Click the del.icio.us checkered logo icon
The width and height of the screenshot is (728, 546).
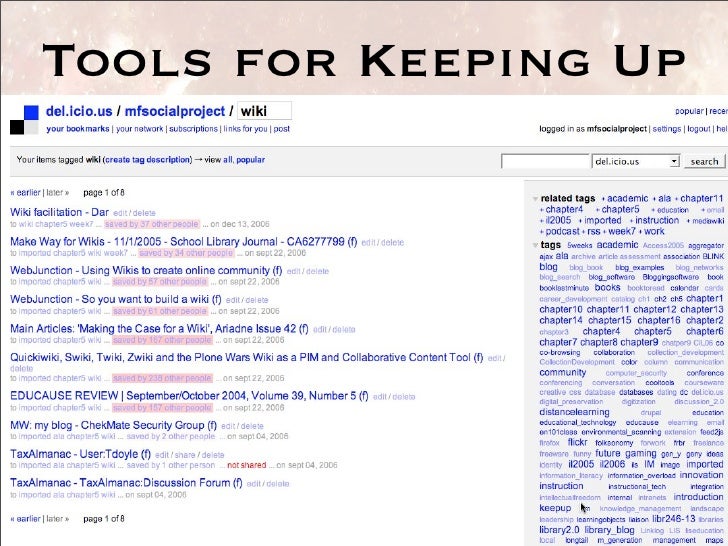(x=24, y=120)
